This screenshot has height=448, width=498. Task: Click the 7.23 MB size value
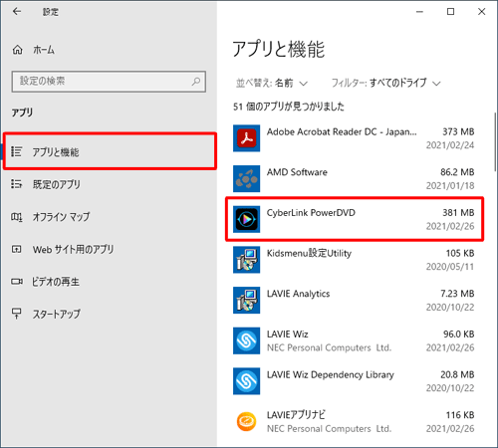[457, 294]
